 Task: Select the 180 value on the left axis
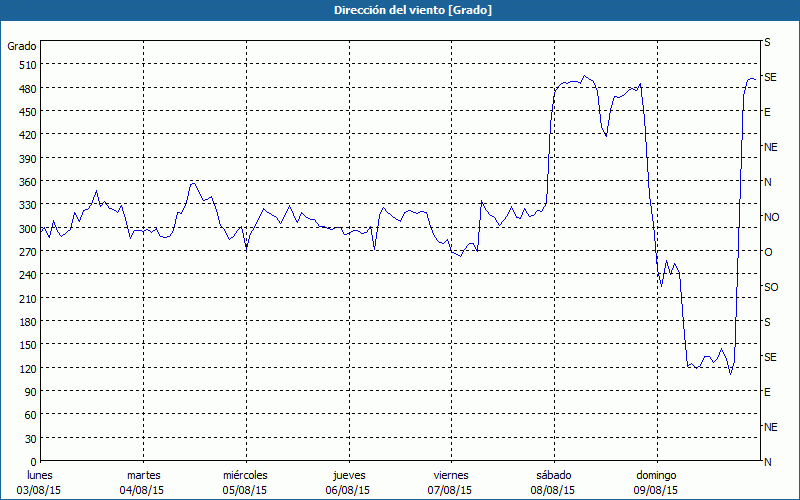[x=25, y=321]
